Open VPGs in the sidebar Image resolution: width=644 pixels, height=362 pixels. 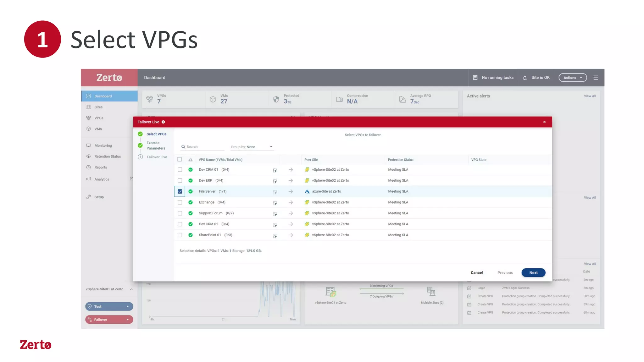[109, 118]
